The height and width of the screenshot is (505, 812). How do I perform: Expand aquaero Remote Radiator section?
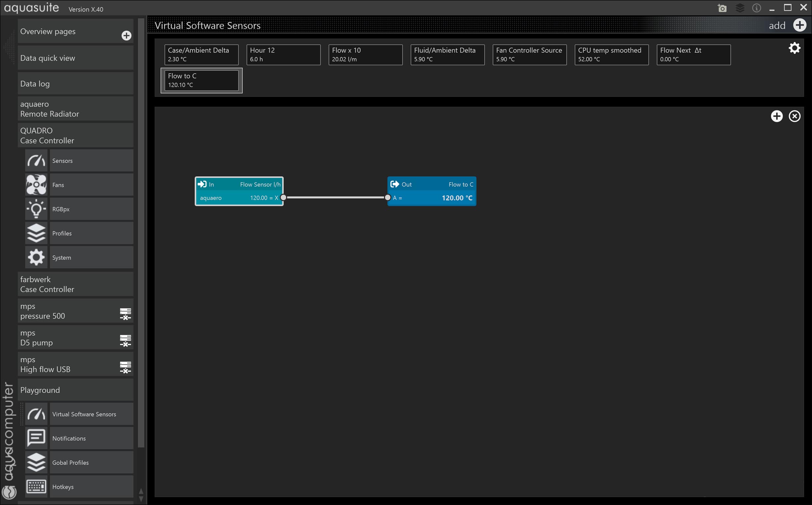pyautogui.click(x=75, y=109)
